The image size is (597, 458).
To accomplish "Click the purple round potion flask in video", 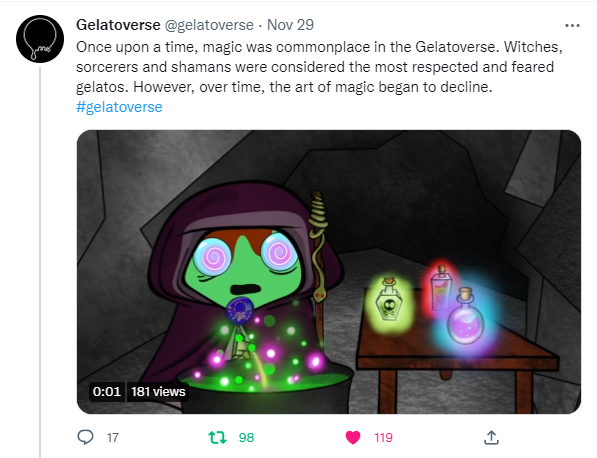I will [465, 316].
